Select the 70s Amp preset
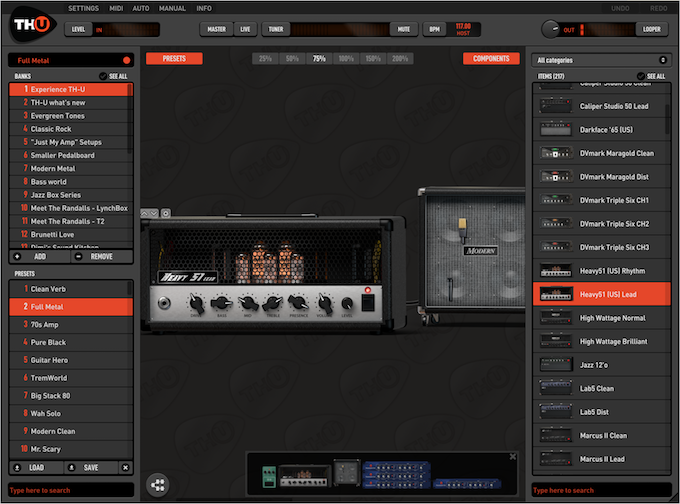Viewport: 680px width, 504px height. point(71,324)
